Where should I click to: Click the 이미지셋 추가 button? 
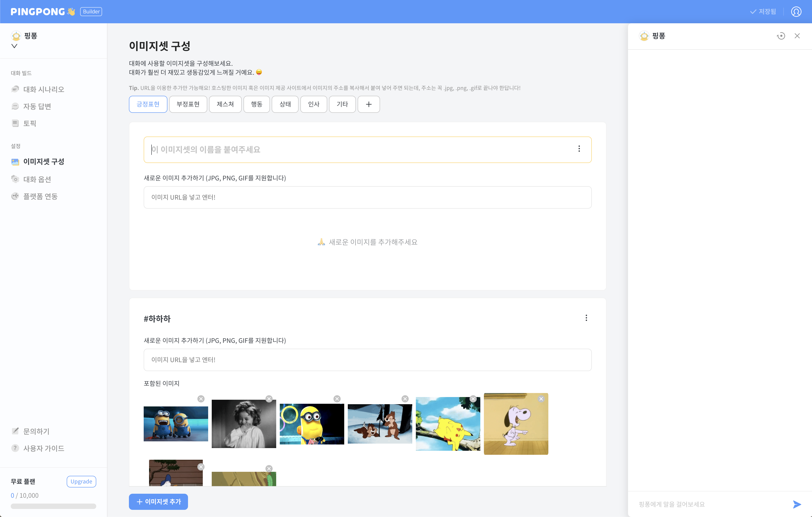158,502
